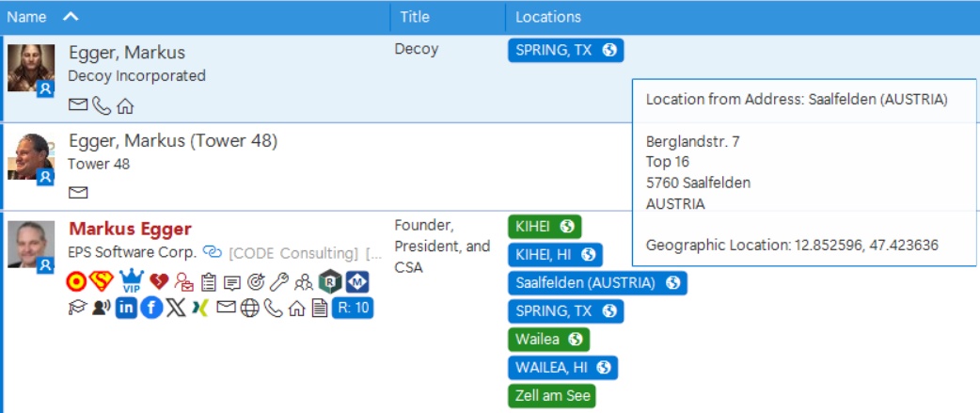Click the SPRING, TX tag in Decoy row
Screen dimensions: 980x413
tap(565, 51)
